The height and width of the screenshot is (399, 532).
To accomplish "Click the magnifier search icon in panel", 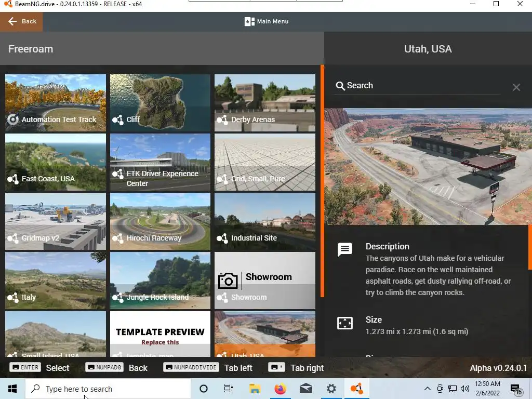I will [340, 86].
